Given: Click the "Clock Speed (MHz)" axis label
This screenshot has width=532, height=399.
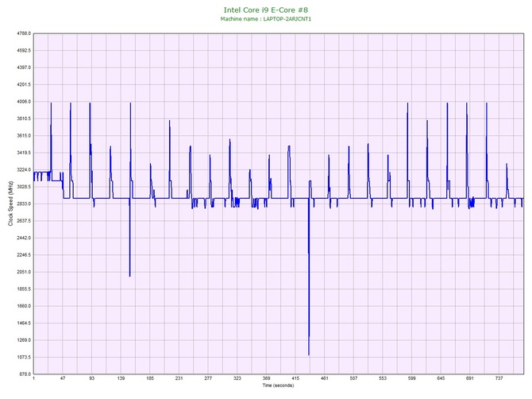Looking at the screenshot, I should tap(10, 203).
